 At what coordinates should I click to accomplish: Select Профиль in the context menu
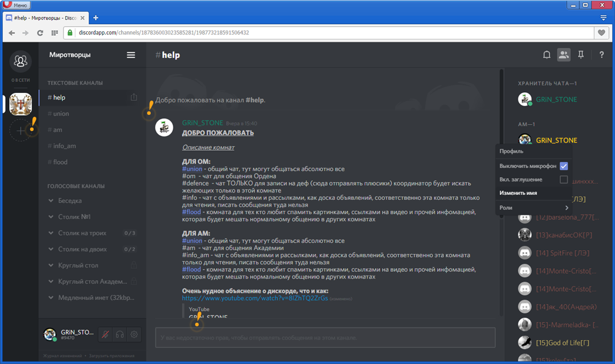533,151
